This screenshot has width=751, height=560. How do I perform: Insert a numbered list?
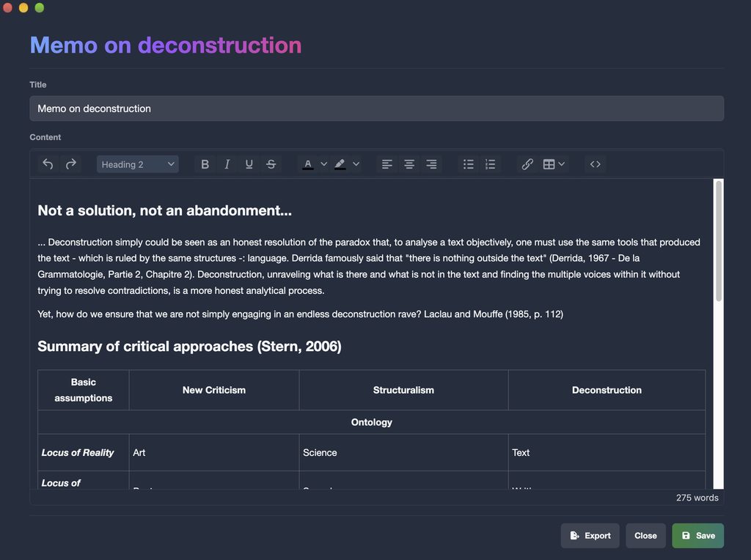pyautogui.click(x=490, y=164)
